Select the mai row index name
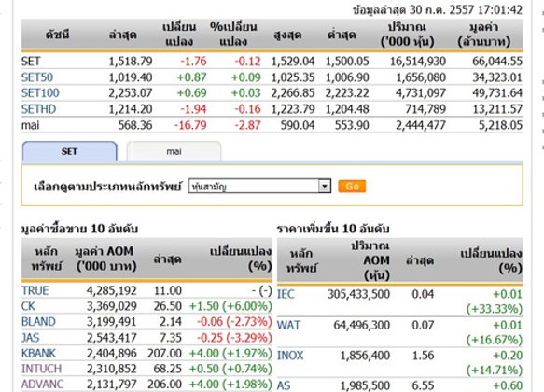Screen dimensions: 544x392 coord(30,125)
